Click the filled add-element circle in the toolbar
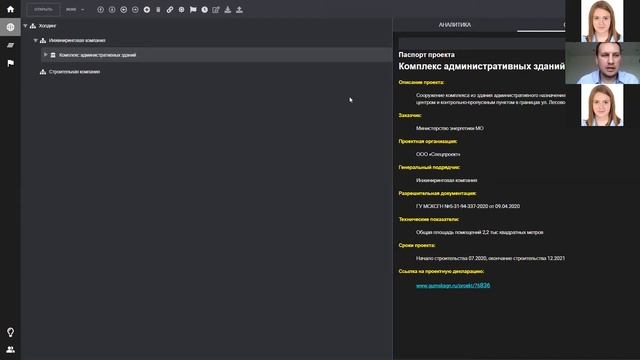 click(x=147, y=9)
